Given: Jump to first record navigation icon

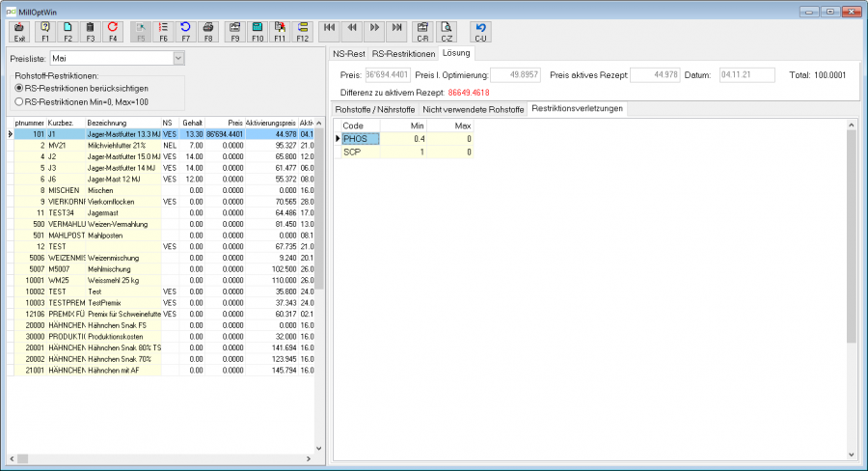Looking at the screenshot, I should click(330, 32).
